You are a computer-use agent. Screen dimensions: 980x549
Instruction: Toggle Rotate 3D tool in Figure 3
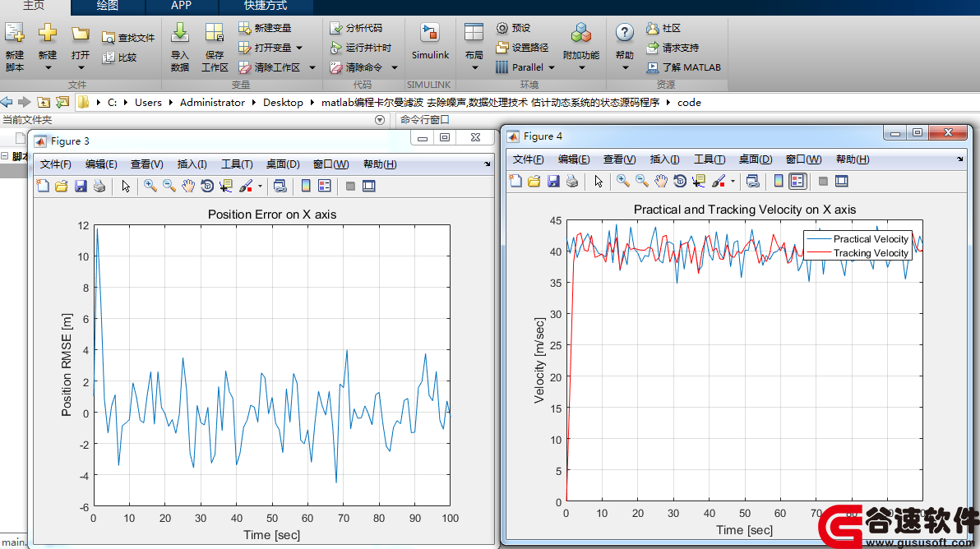click(x=207, y=186)
